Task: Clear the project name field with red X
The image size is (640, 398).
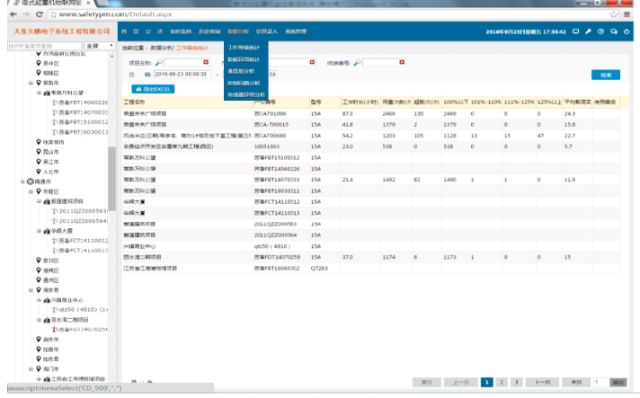Action: (206, 62)
